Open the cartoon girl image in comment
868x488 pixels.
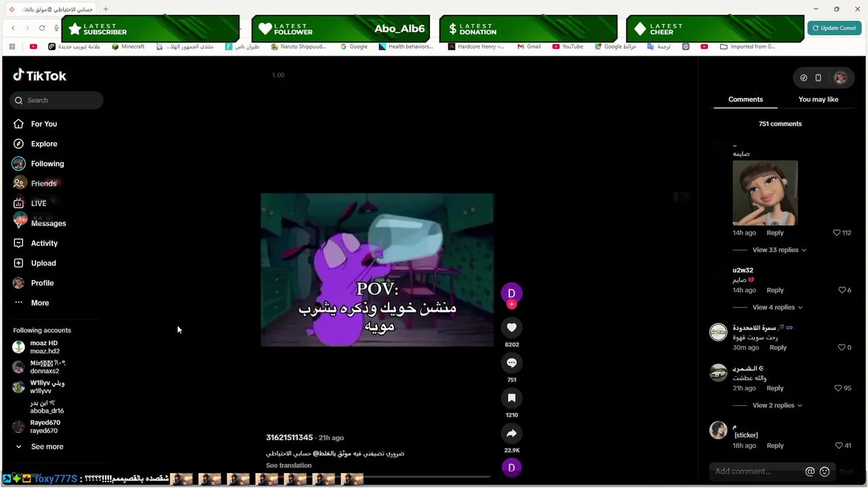click(x=765, y=193)
